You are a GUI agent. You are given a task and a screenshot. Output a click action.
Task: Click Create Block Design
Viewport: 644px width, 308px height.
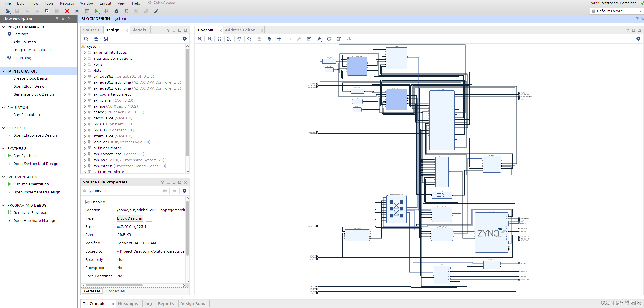tap(31, 78)
